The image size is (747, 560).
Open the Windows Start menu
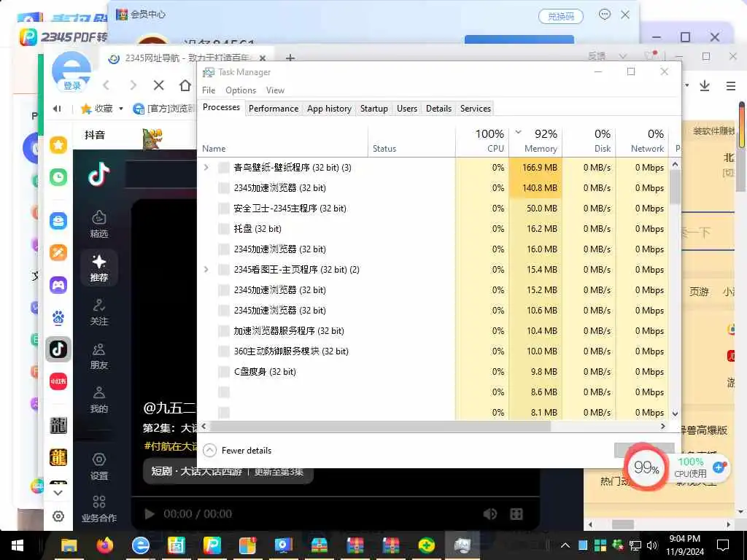point(18,545)
